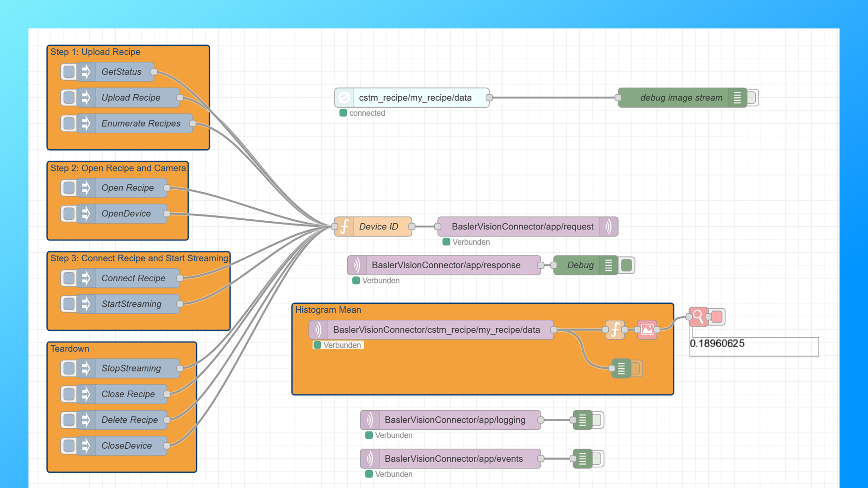Click the debug image stream list icon

737,98
